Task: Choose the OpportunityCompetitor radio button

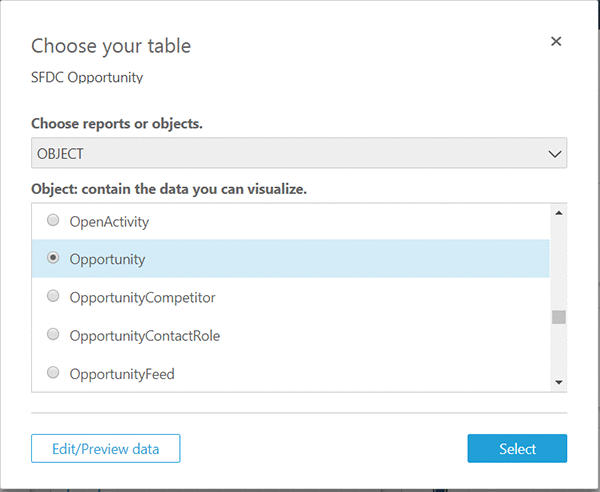Action: coord(53,297)
